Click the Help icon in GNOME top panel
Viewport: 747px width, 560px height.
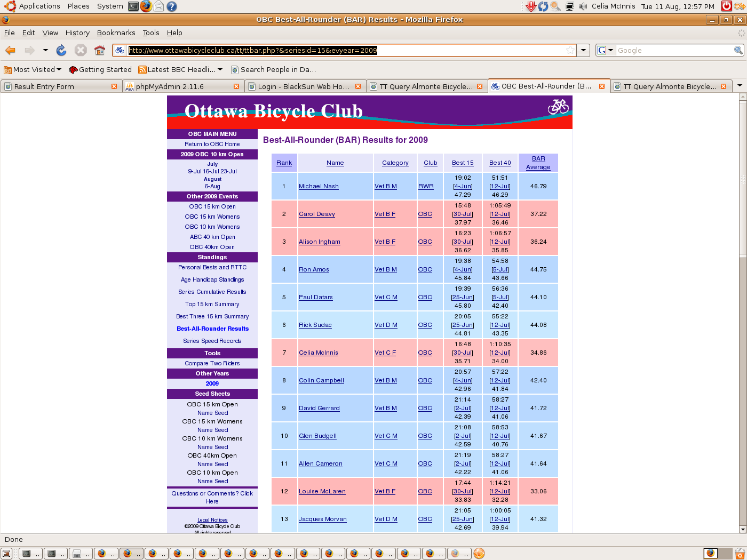(x=171, y=6)
